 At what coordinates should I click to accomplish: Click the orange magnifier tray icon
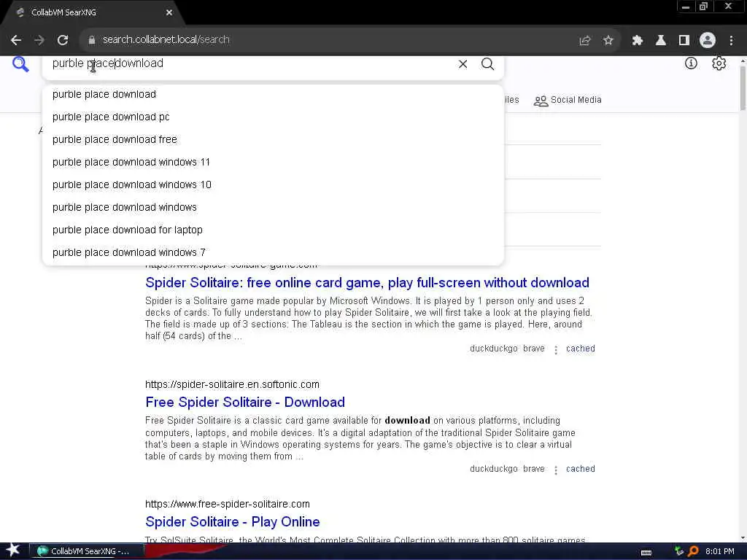[694, 551]
